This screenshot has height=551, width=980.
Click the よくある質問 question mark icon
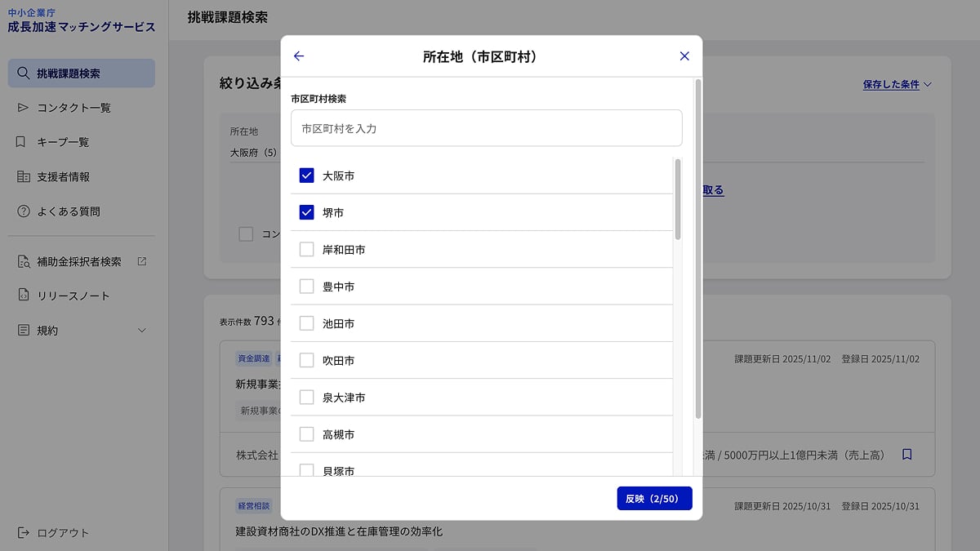tap(23, 211)
